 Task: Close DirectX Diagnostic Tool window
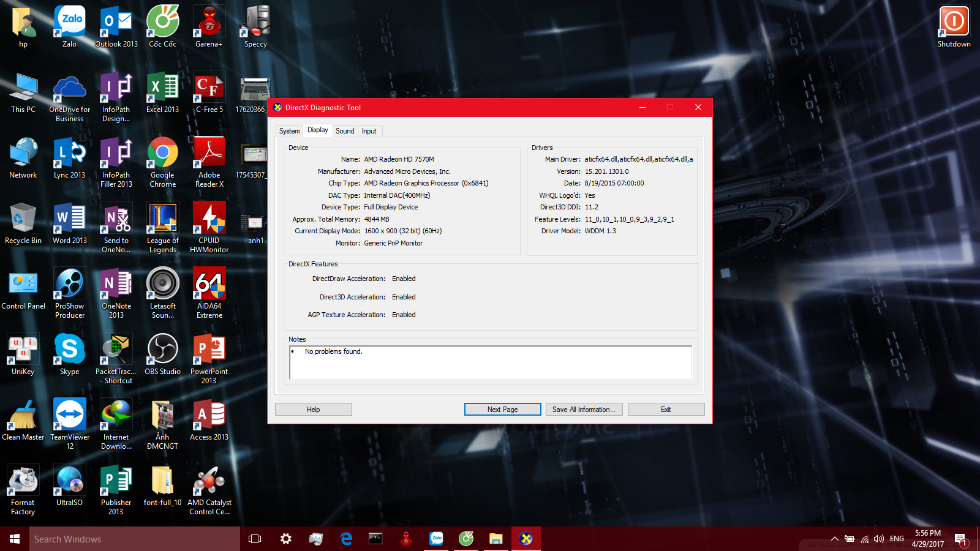(x=698, y=107)
